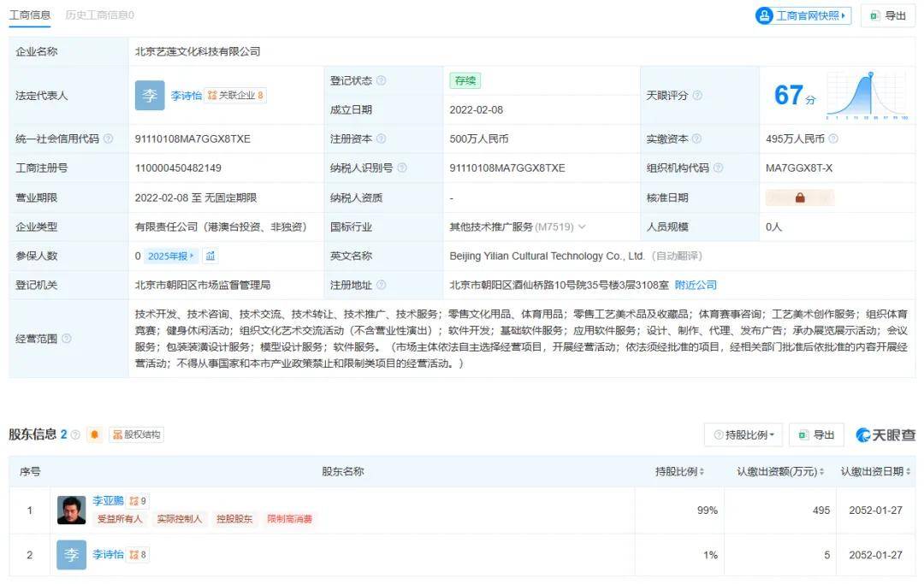Screen dimensions: 924x584
Task: Click the 控股股东 tag
Action: [234, 519]
